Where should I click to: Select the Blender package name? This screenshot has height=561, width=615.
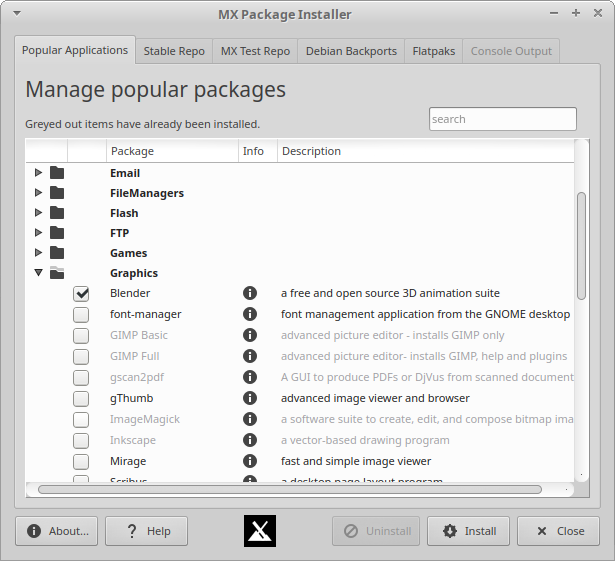130,293
